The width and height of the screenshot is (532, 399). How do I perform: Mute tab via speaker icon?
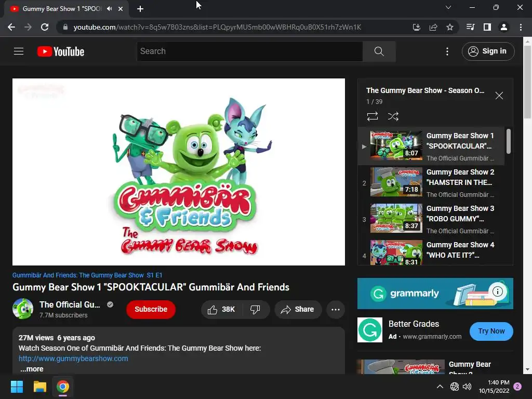pyautogui.click(x=109, y=9)
